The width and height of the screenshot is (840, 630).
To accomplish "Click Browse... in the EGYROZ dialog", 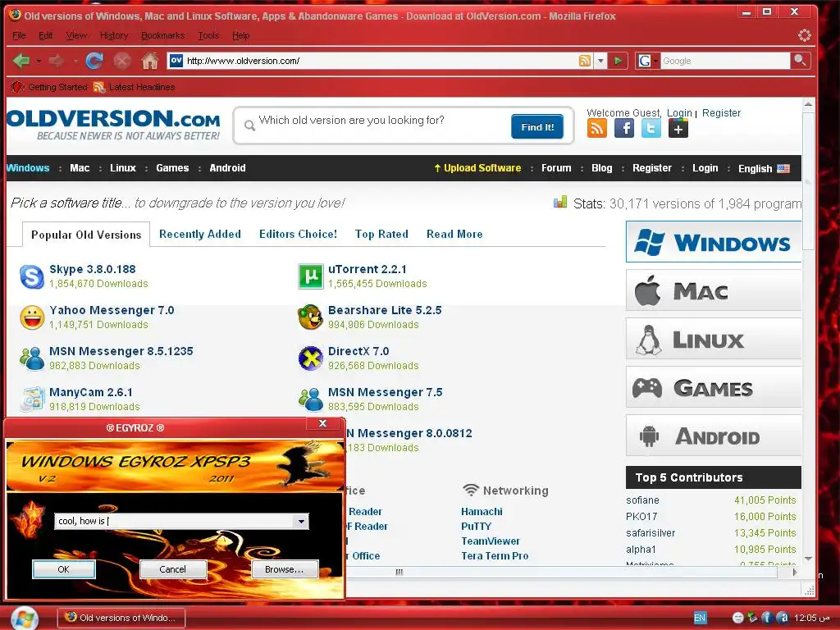I will [x=285, y=569].
